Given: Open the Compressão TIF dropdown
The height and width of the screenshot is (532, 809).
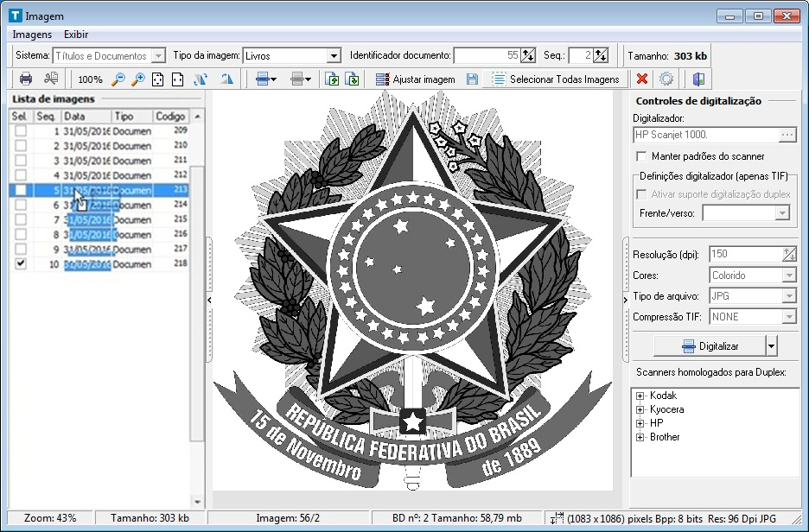Looking at the screenshot, I should click(x=789, y=317).
